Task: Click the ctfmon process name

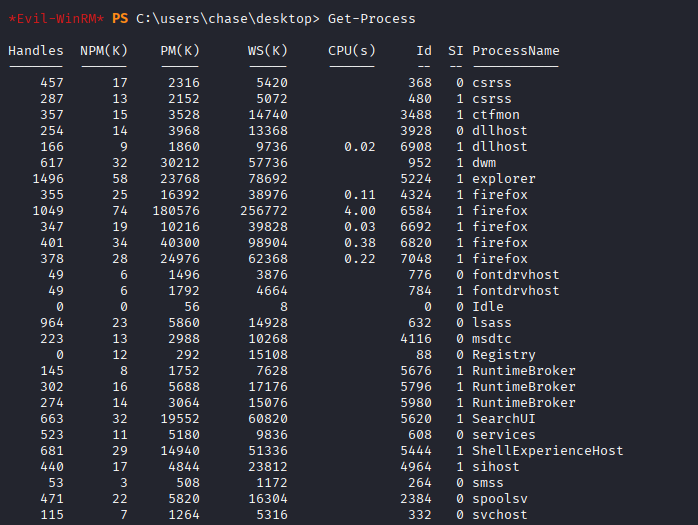Action: [496, 115]
